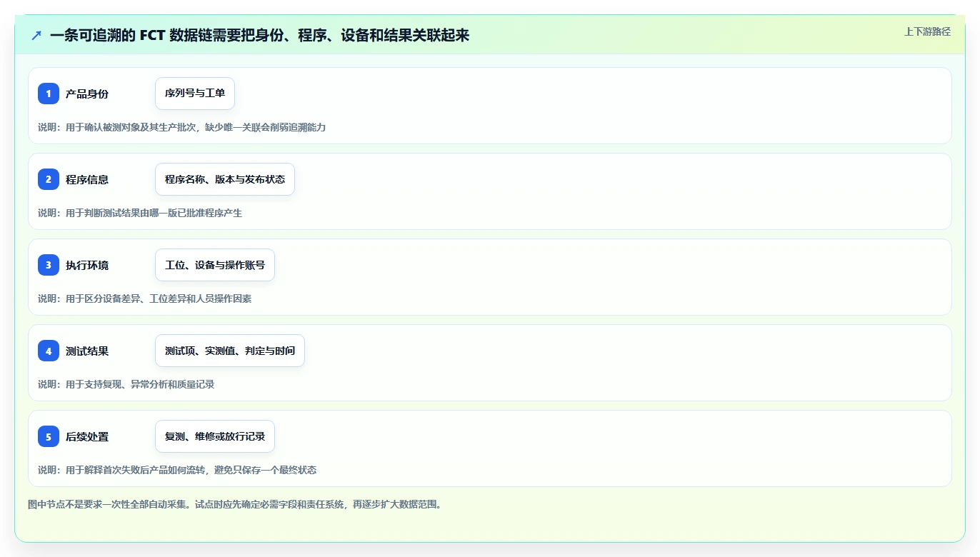Screen dimensions: 980x557
Task: Select the 程序名称、版本与发布状态 chip
Action: 225,179
